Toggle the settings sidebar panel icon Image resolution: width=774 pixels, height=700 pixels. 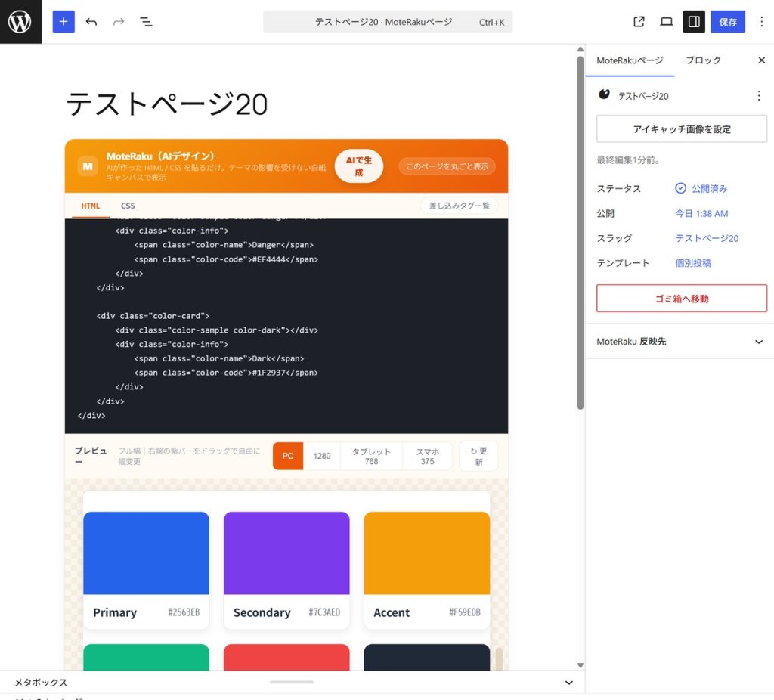tap(694, 22)
